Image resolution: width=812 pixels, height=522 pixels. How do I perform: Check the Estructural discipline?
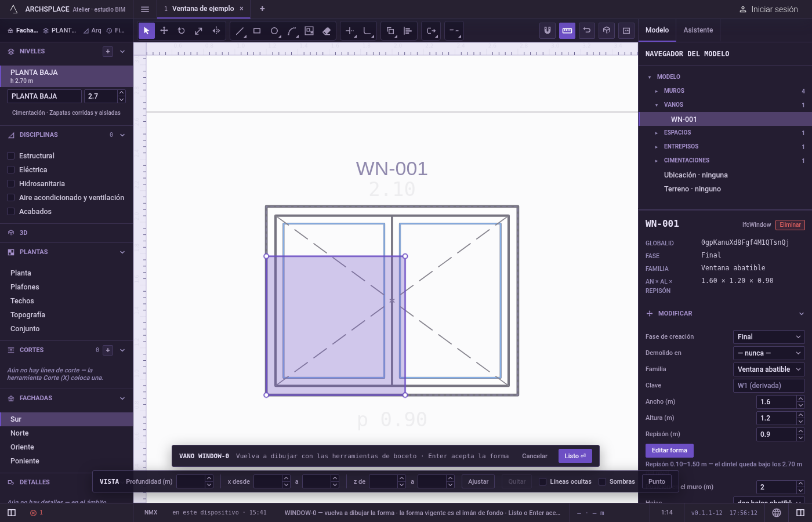(10, 155)
